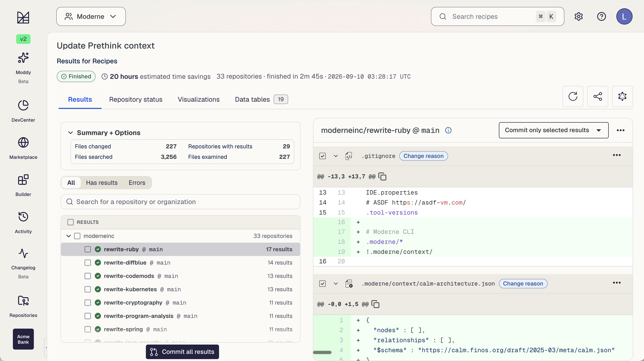Open the Moderne organization dropdown
This screenshot has height=361, width=644.
point(91,16)
